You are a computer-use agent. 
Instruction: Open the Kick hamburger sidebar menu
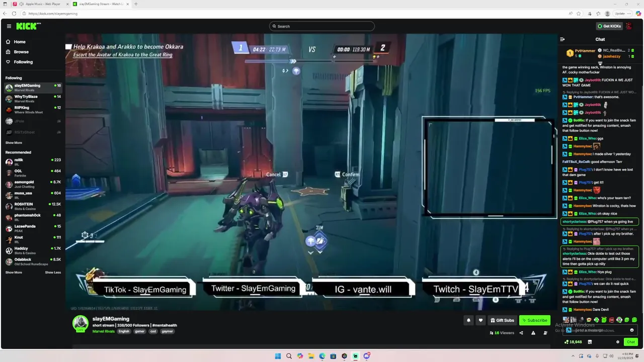9,26
